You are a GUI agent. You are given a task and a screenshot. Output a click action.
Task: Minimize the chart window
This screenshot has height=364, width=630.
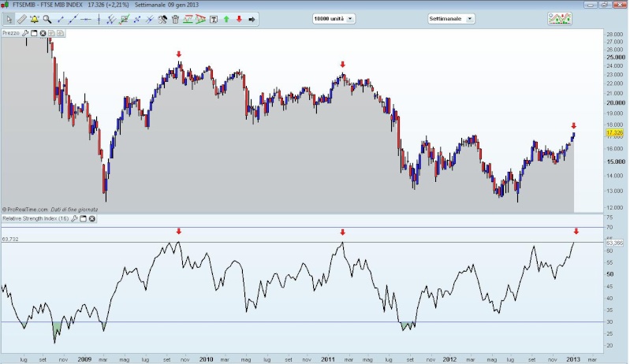tap(591, 5)
